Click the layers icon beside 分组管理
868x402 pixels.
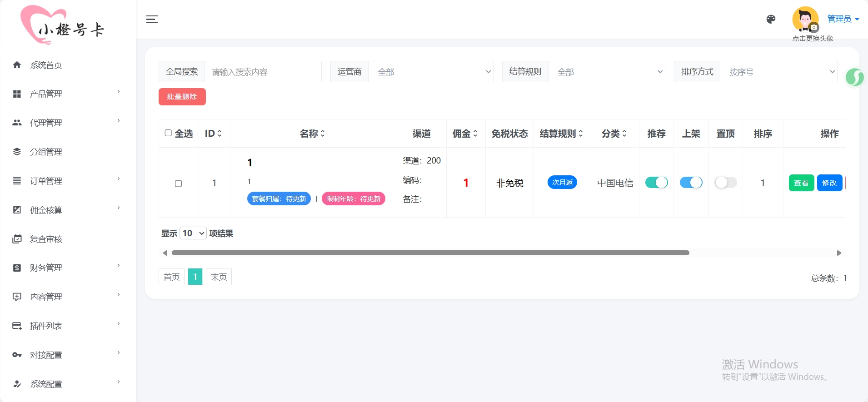17,152
